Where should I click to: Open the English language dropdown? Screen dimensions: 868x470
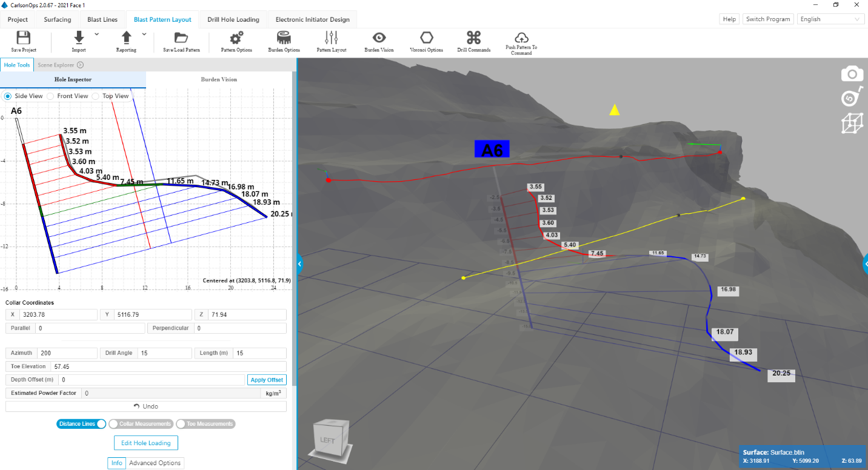830,19
